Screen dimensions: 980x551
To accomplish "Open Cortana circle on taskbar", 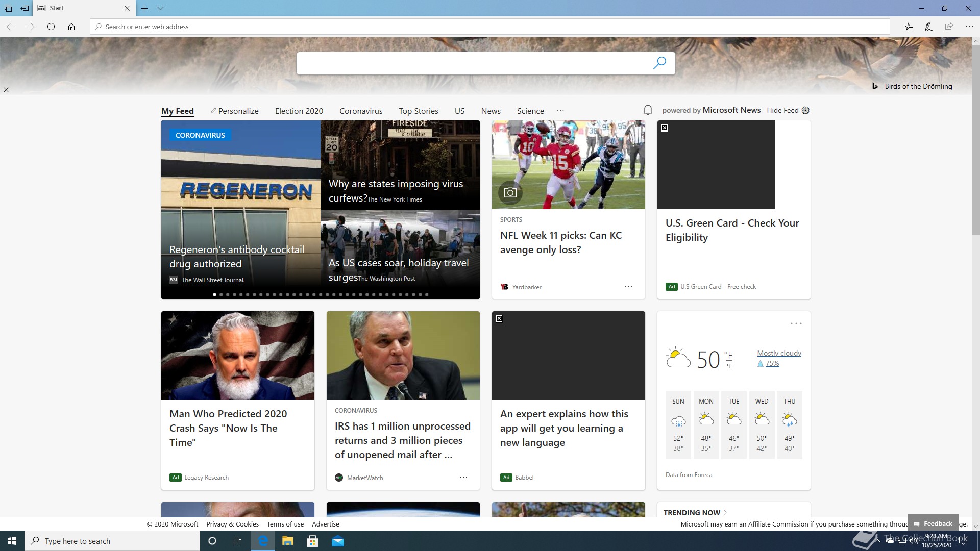I will [212, 541].
